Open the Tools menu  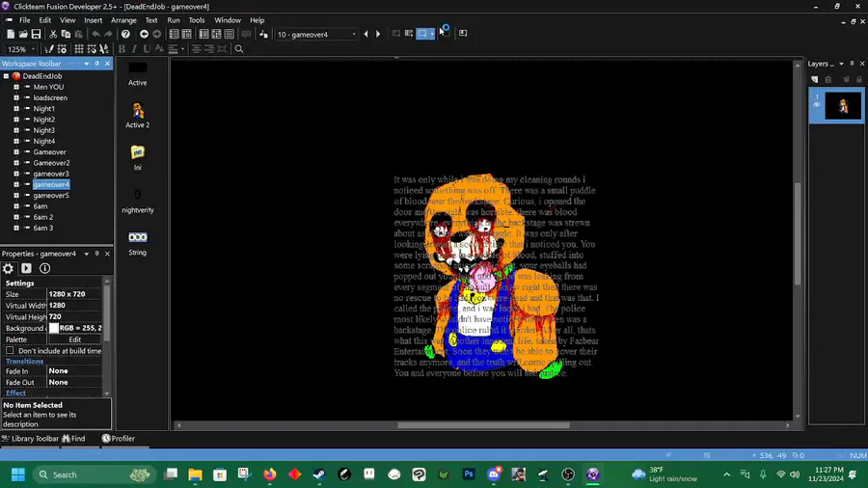(197, 20)
